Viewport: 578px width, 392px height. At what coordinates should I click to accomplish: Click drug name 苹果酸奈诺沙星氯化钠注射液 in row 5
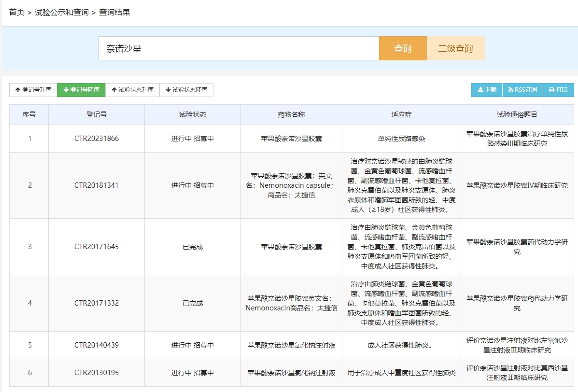click(x=291, y=345)
